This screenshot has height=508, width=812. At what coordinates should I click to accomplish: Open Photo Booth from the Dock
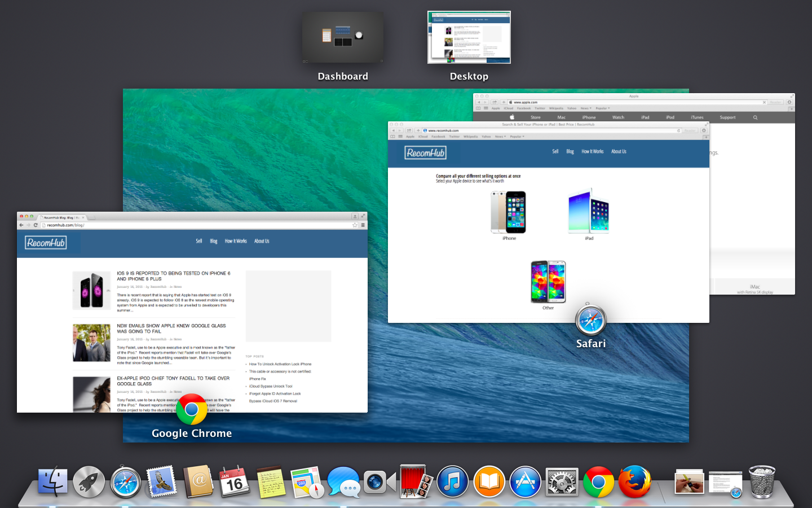[x=416, y=481]
